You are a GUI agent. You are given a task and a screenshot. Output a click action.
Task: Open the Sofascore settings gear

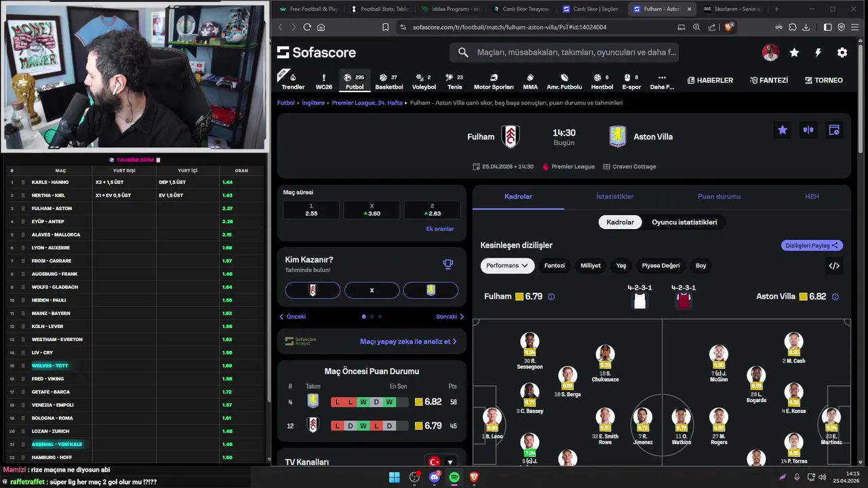click(x=842, y=52)
